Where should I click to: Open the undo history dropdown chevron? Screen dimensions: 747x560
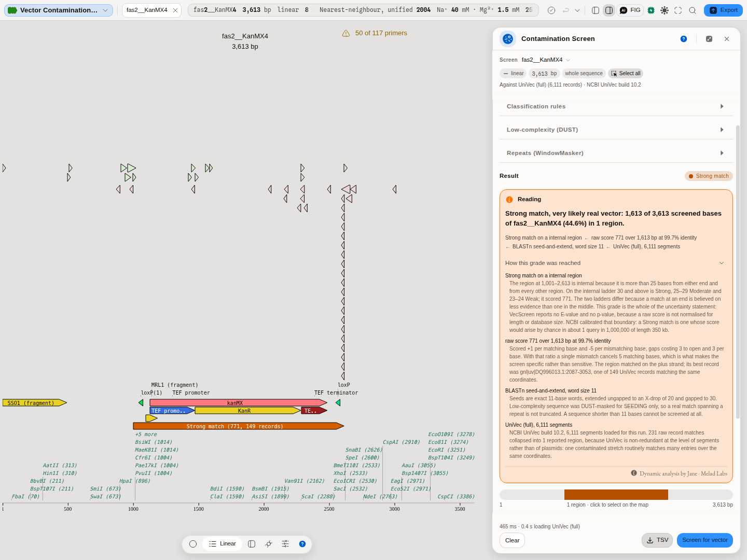pyautogui.click(x=577, y=10)
